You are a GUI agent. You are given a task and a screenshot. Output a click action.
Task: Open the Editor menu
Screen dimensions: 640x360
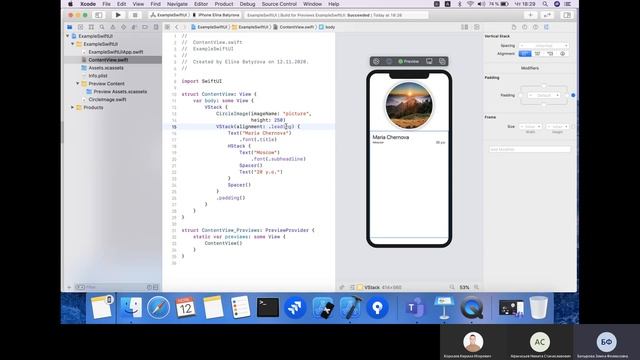(x=201, y=4)
